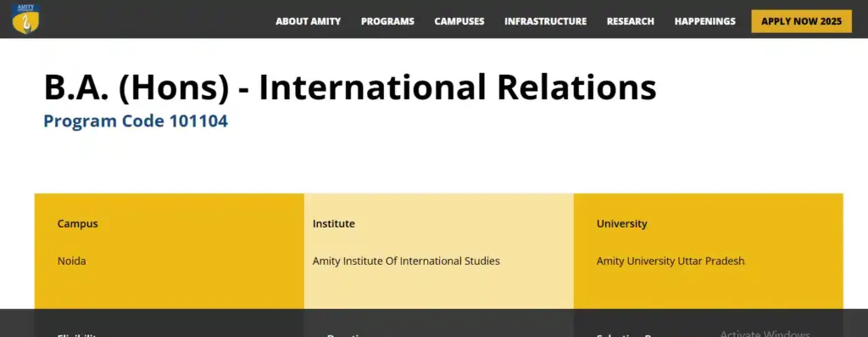Click the Noida campus value
The width and height of the screenshot is (868, 337).
tap(71, 261)
